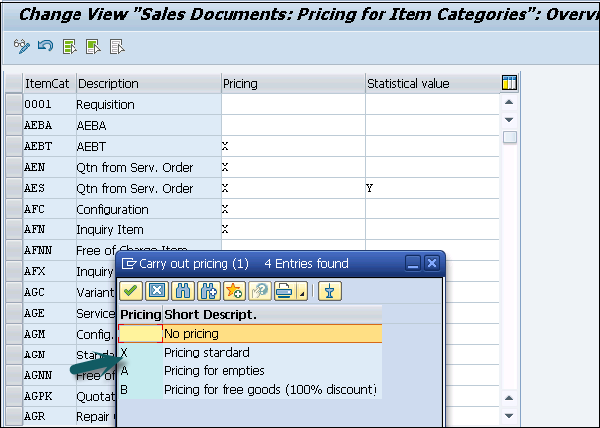
Task: Click the binoculars find icon
Action: click(x=182, y=291)
